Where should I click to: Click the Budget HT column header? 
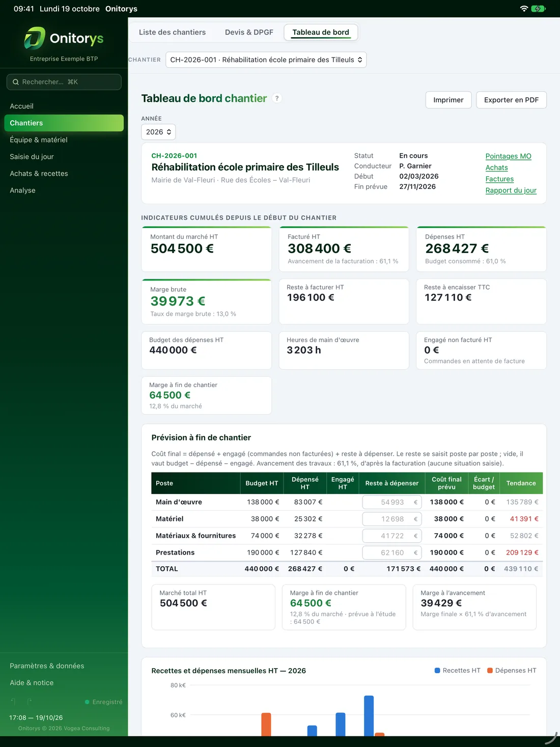pyautogui.click(x=262, y=483)
